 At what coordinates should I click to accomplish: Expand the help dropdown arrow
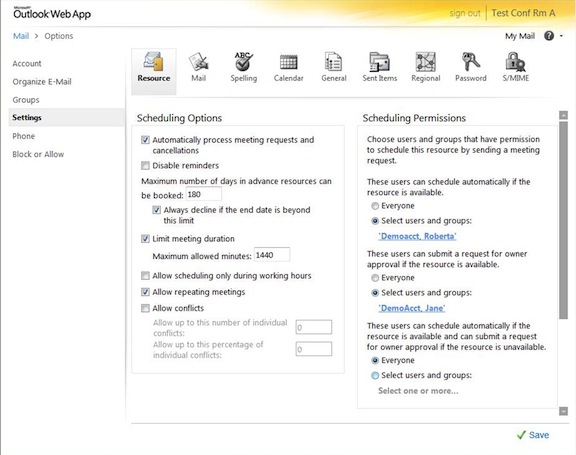561,36
